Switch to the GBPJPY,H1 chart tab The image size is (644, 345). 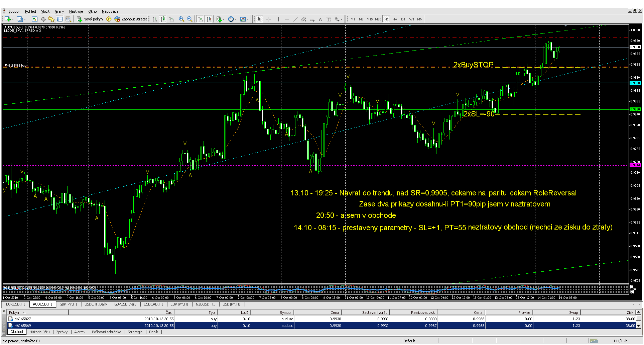(x=68, y=304)
